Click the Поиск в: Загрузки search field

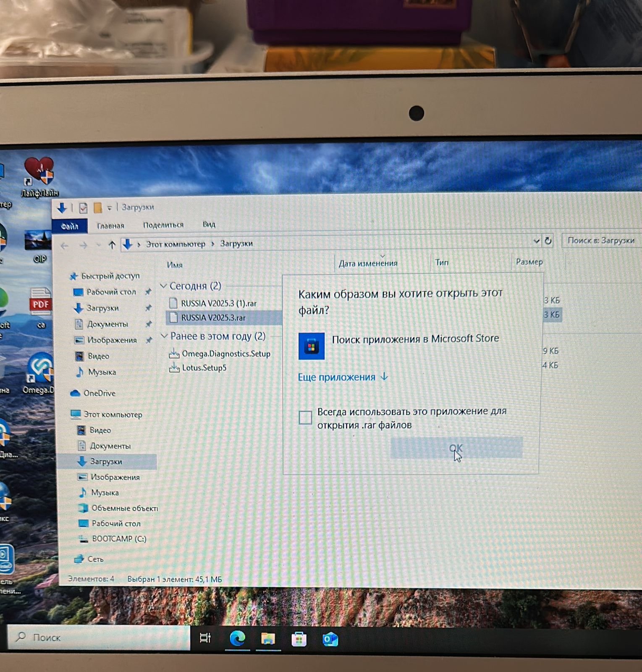tap(600, 241)
